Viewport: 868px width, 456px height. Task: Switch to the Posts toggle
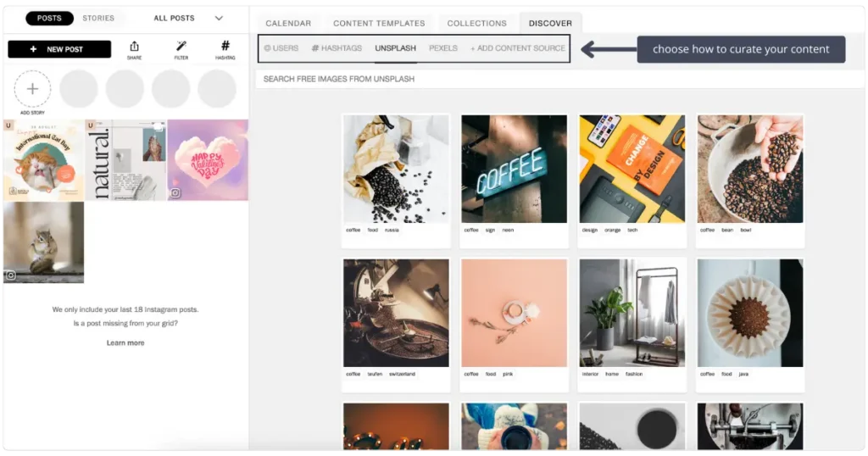tap(49, 19)
